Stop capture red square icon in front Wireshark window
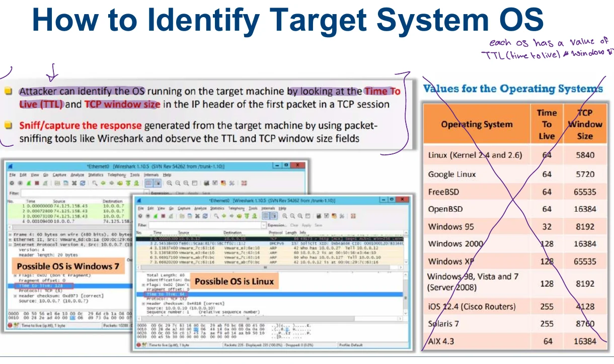614x364 pixels. click(163, 216)
